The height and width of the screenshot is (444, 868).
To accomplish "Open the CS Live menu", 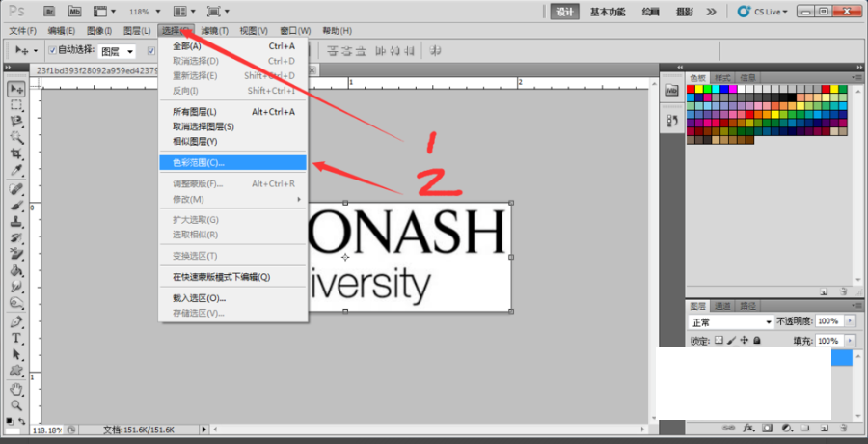I will pyautogui.click(x=762, y=12).
